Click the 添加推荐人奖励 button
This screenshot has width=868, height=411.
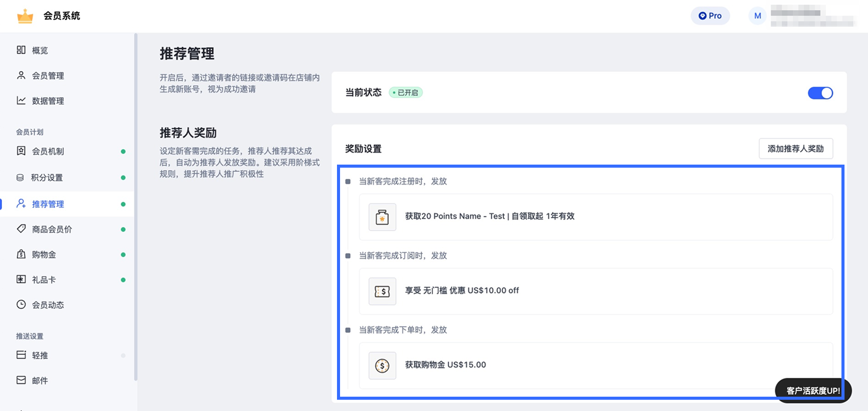[795, 149]
